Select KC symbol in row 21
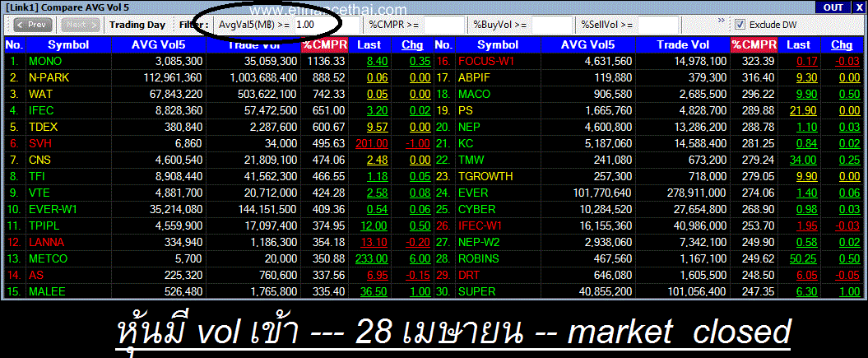 pyautogui.click(x=466, y=144)
